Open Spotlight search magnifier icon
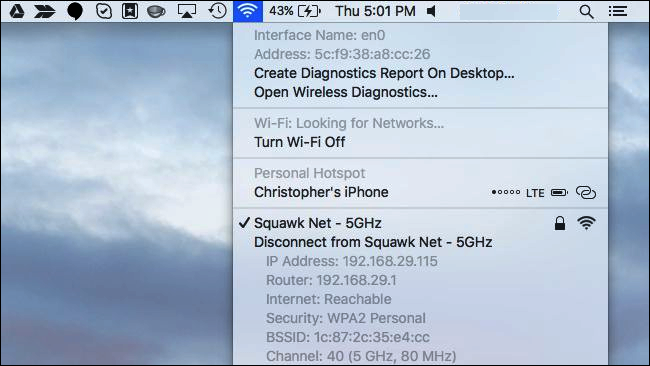The image size is (650, 366). coord(586,12)
